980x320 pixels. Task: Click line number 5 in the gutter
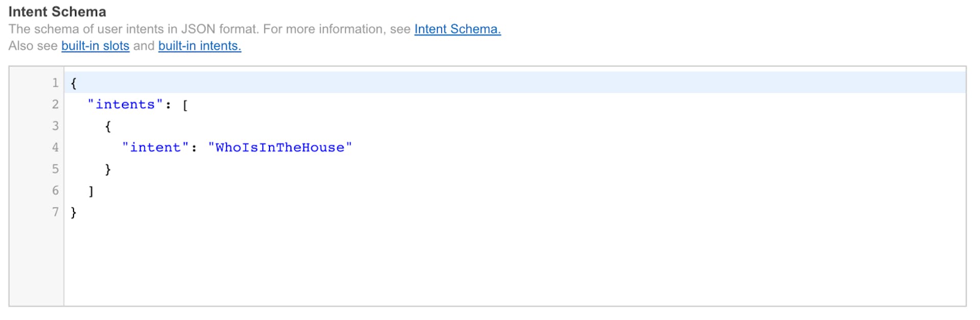55,169
